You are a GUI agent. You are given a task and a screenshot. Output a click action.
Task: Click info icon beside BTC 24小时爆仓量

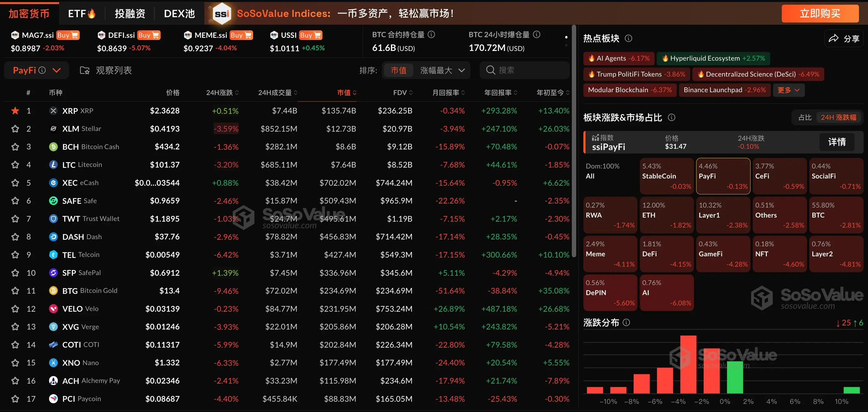(x=537, y=34)
